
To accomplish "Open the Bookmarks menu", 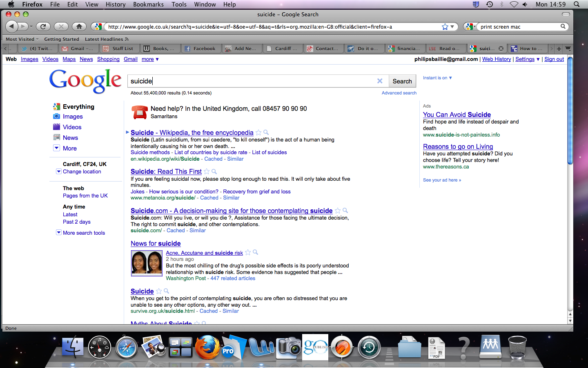I will [148, 4].
